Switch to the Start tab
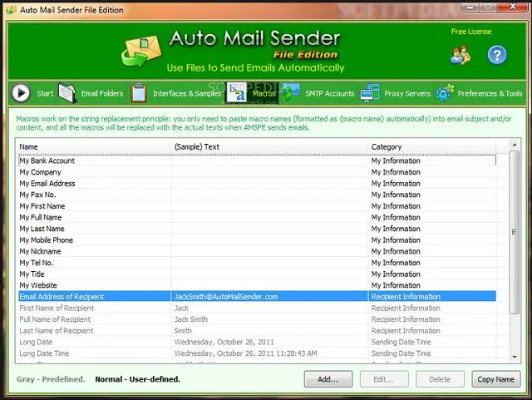The height and width of the screenshot is (400, 532). [45, 93]
